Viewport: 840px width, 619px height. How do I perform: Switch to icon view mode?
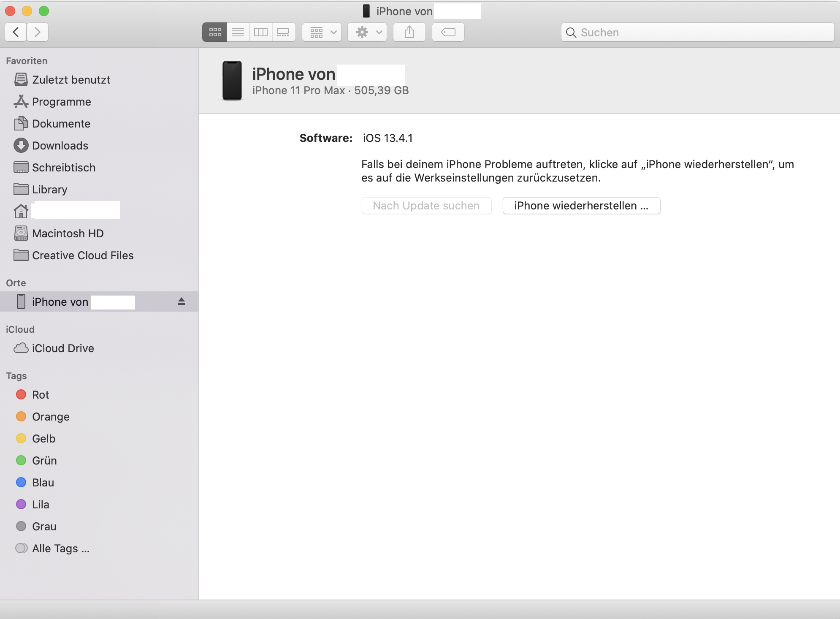215,32
